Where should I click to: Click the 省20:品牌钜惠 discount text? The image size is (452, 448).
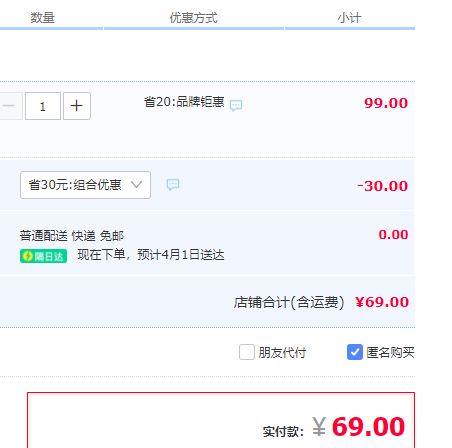184,102
